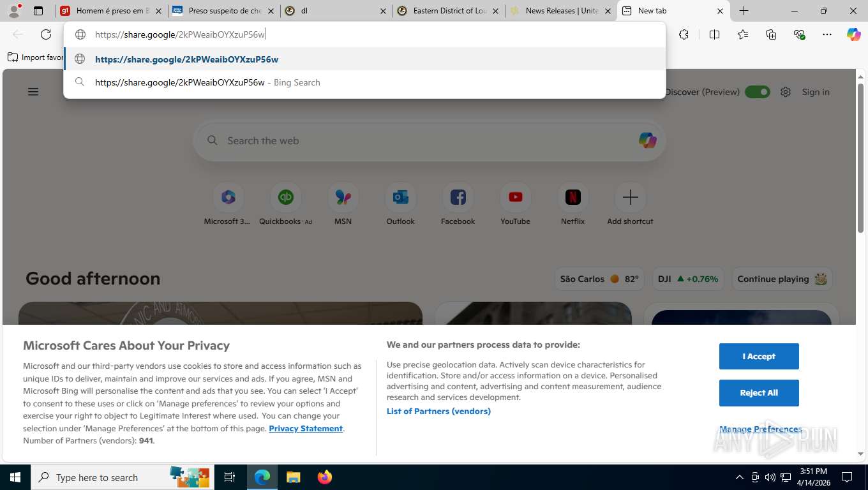Open Copilot icon in toolbar
The width and height of the screenshot is (868, 490).
pyautogui.click(x=854, y=34)
